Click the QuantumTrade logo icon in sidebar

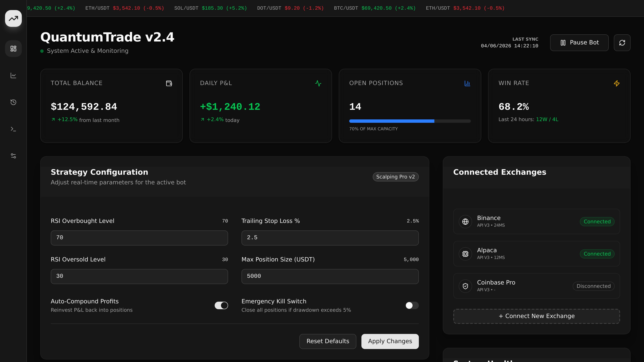click(13, 18)
